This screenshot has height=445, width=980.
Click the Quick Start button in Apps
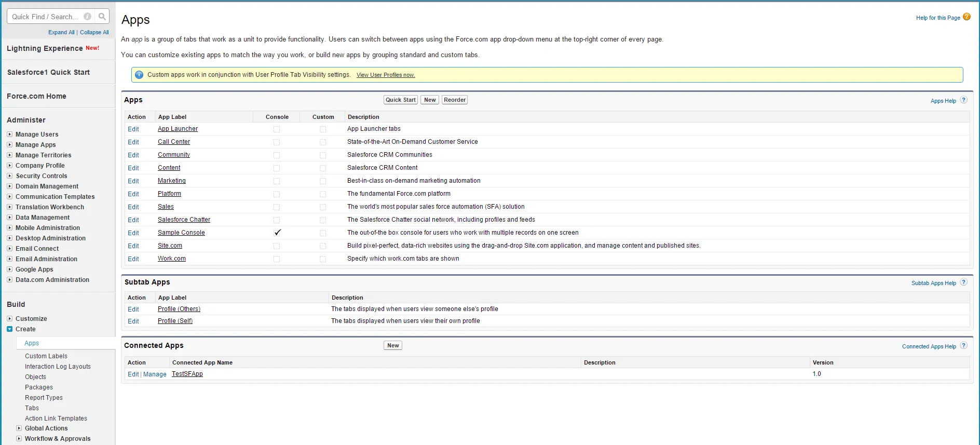point(400,100)
